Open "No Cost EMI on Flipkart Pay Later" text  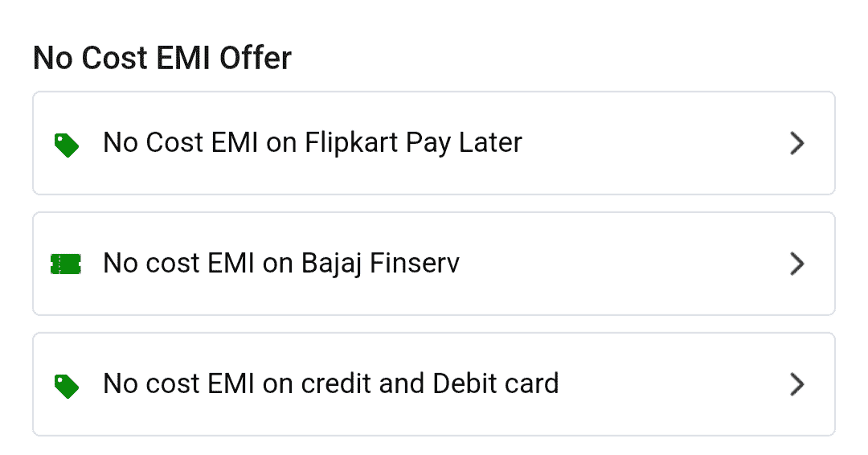[313, 143]
